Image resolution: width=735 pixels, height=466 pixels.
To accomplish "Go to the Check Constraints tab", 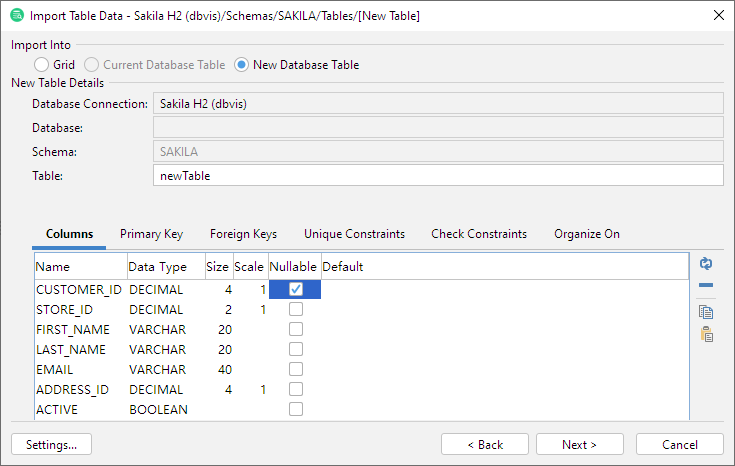I will (x=478, y=234).
